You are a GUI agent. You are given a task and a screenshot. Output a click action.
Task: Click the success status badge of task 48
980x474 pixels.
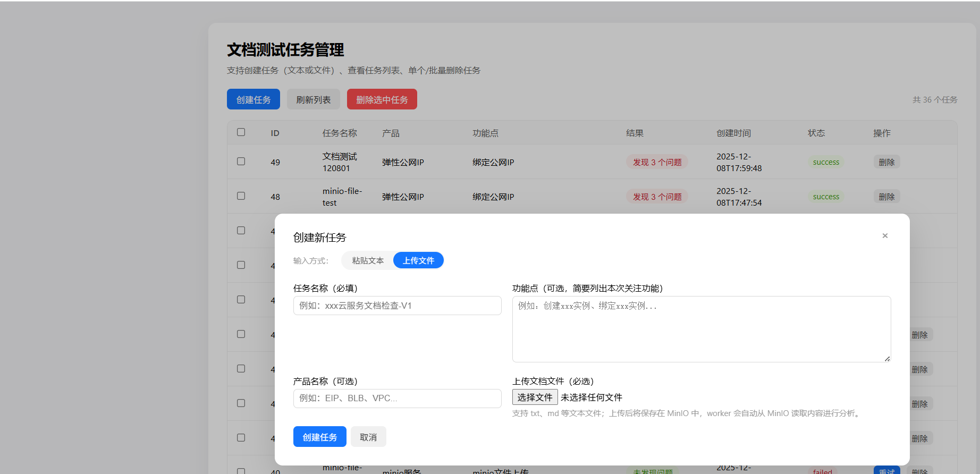tap(826, 197)
